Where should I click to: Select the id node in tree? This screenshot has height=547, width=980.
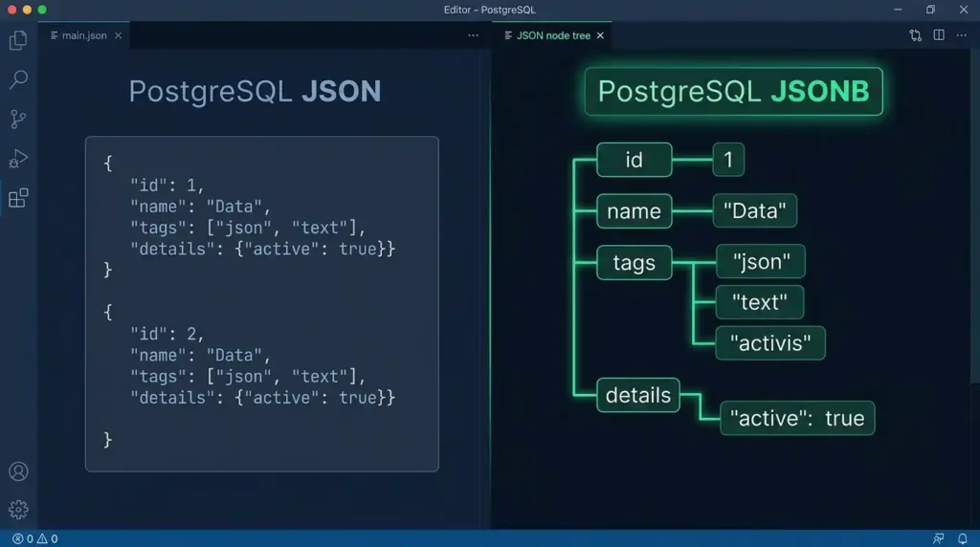click(x=635, y=160)
